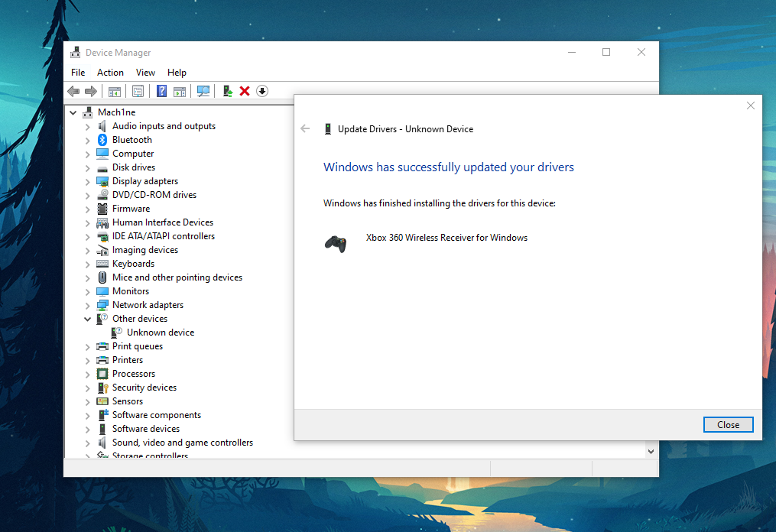
Task: Collapse the Other devices node
Action: 88,320
